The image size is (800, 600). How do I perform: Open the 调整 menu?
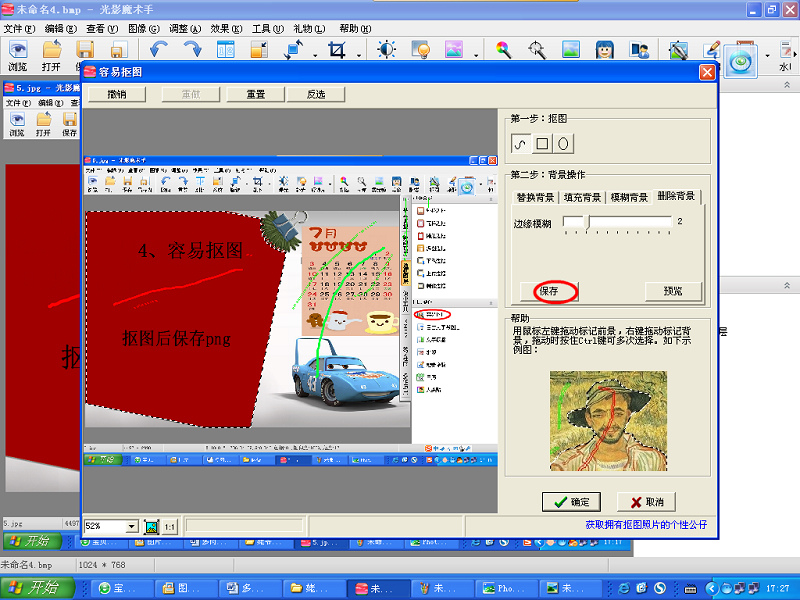coord(185,29)
